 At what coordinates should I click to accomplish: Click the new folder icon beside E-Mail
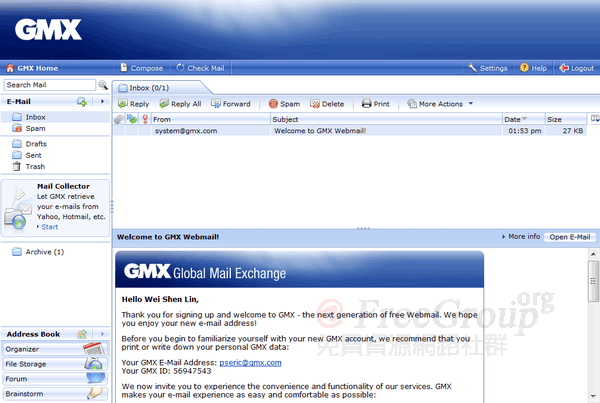coord(82,101)
